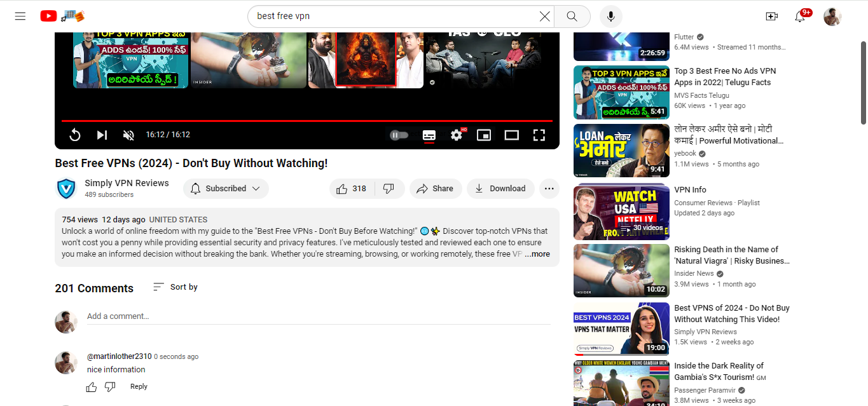The width and height of the screenshot is (868, 406).
Task: Open the Create video menu
Action: (x=772, y=16)
